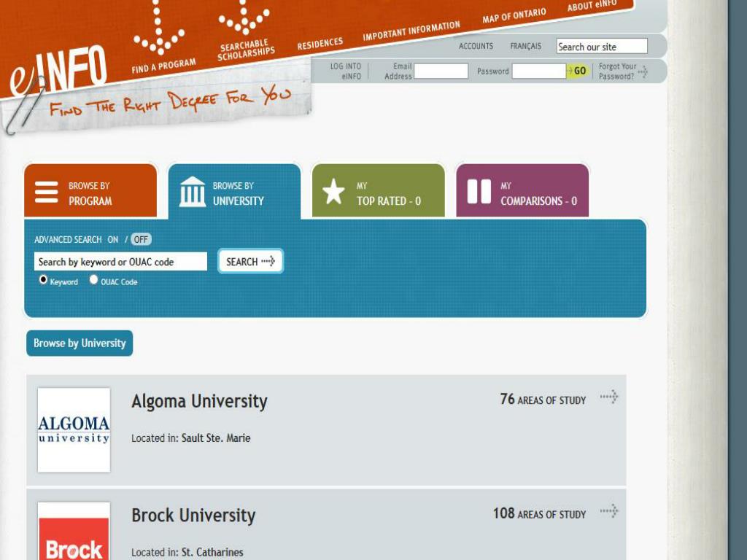Open the Algoma University logo thumbnail
The image size is (747, 560).
point(74,430)
